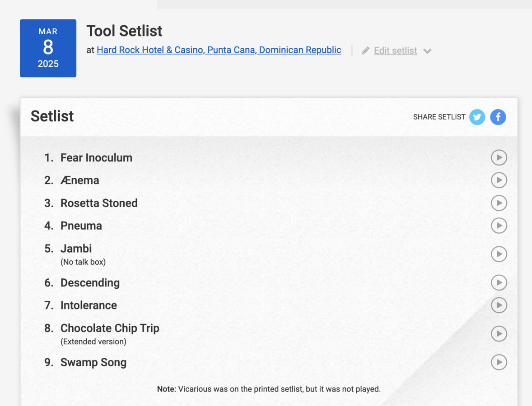This screenshot has width=532, height=406.
Task: Select the song title Fear Inoculum
Action: [x=96, y=157]
